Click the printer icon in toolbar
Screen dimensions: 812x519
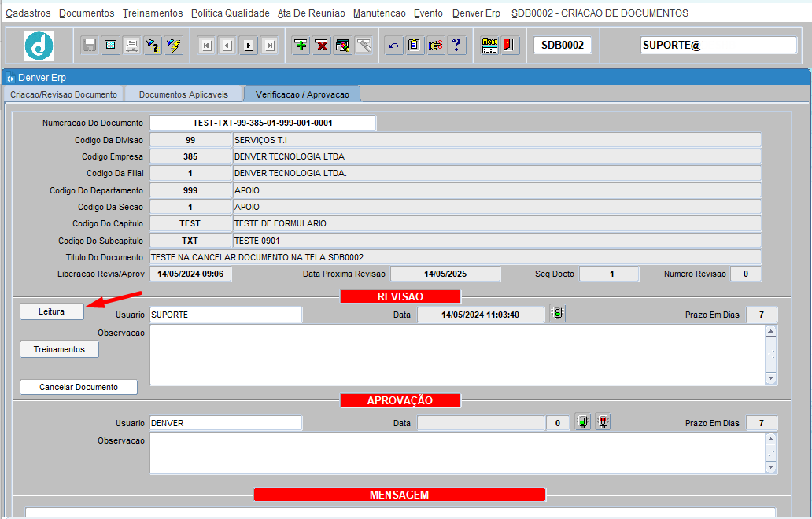click(131, 46)
